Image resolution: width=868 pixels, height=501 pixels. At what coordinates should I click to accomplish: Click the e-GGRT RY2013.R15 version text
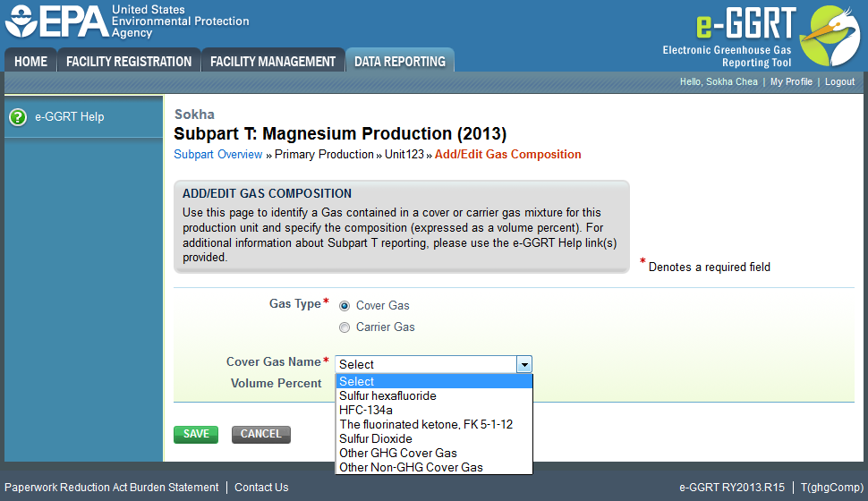[732, 488]
